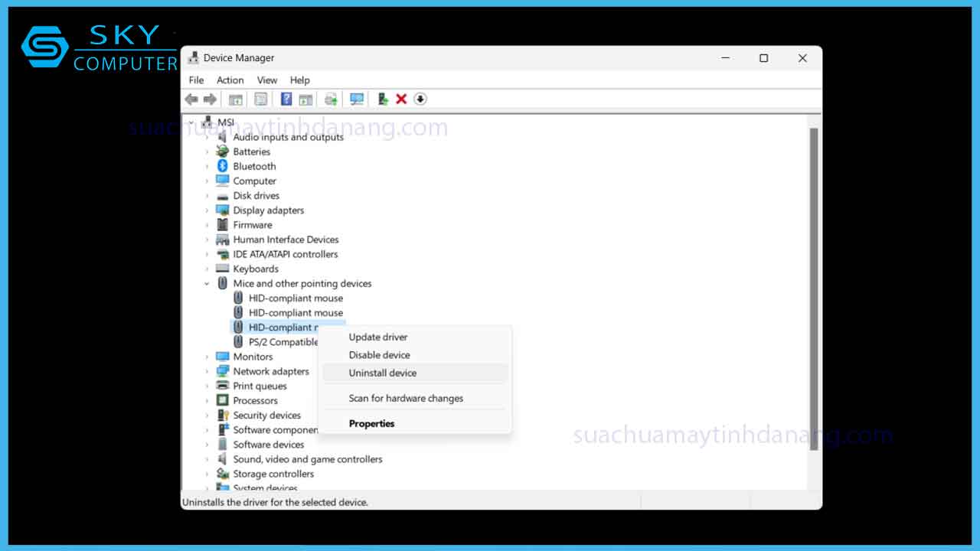The image size is (980, 551).
Task: Open the View menu
Action: pyautogui.click(x=267, y=80)
